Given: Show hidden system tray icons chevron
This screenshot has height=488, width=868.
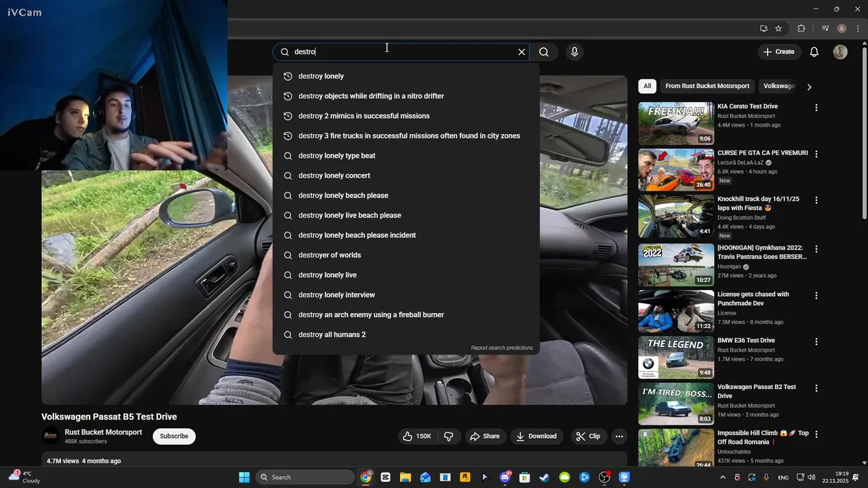Looking at the screenshot, I should [x=722, y=477].
